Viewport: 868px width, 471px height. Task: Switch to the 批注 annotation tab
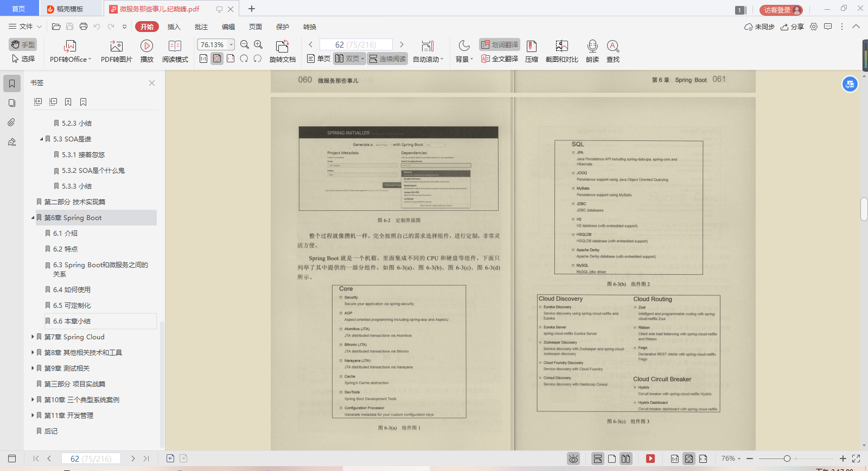(201, 27)
